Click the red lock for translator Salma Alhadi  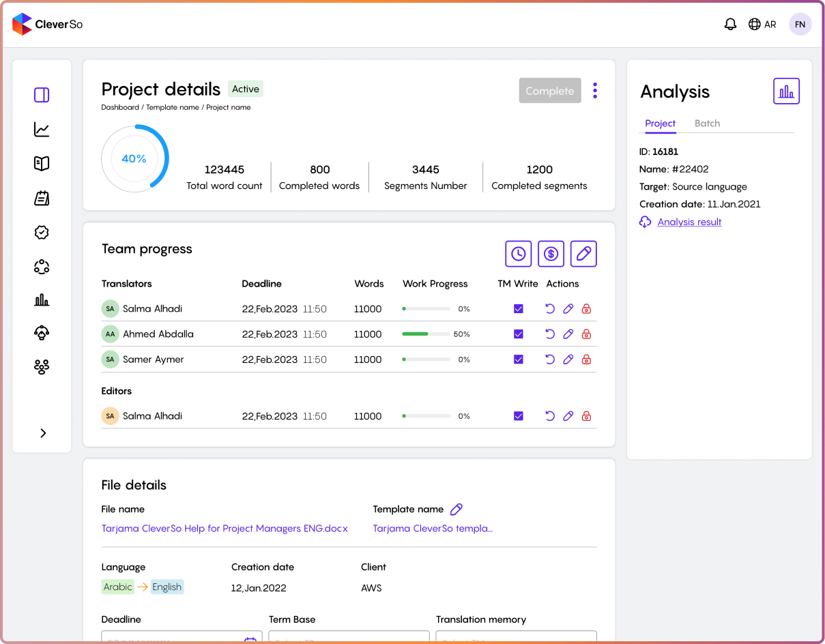point(586,309)
